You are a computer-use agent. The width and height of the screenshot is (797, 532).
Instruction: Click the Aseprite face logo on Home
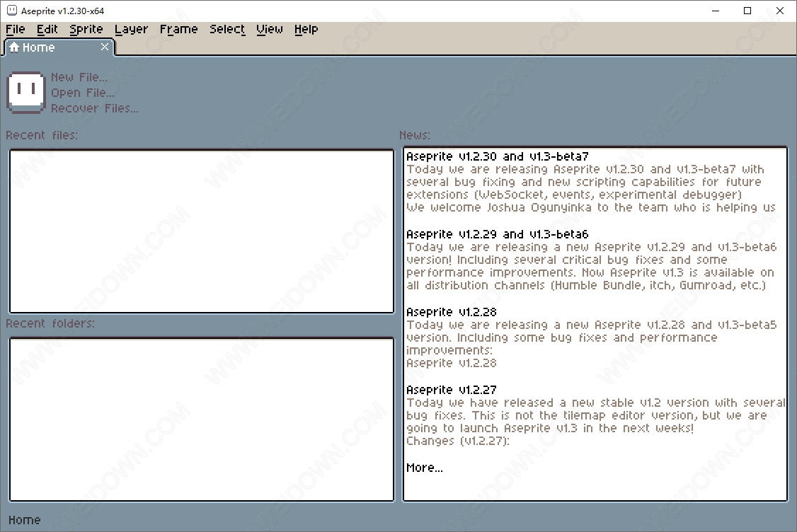coord(26,93)
